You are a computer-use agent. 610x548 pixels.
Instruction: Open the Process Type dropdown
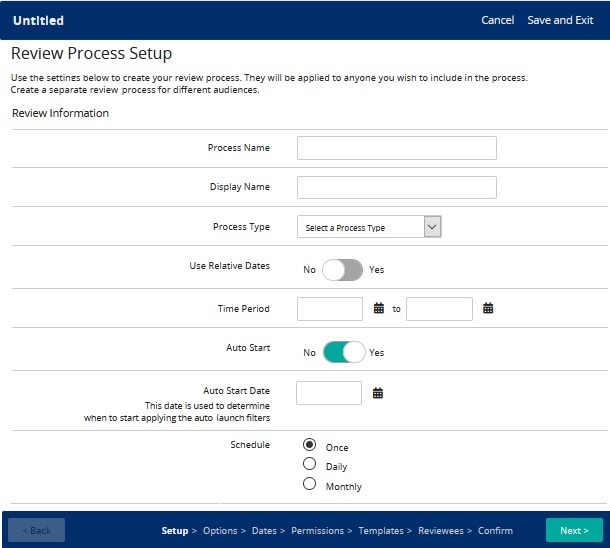coord(369,227)
